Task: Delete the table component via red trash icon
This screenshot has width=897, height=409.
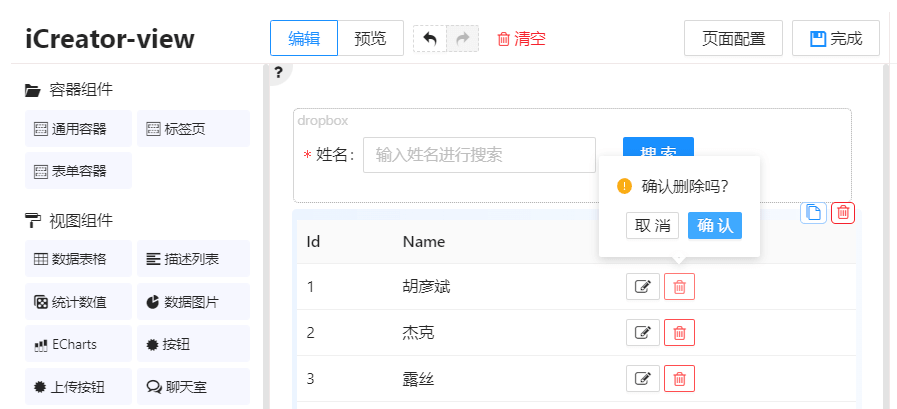Action: pyautogui.click(x=843, y=212)
